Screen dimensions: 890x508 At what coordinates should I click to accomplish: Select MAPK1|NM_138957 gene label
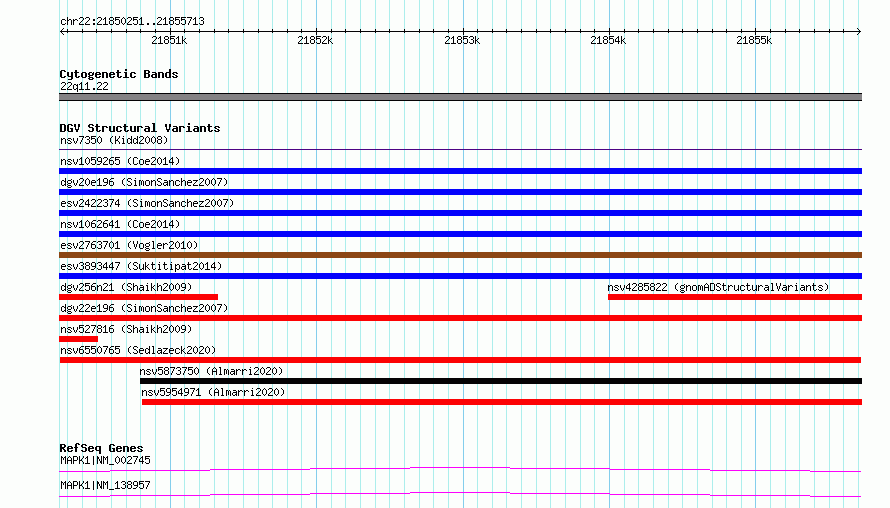point(106,485)
